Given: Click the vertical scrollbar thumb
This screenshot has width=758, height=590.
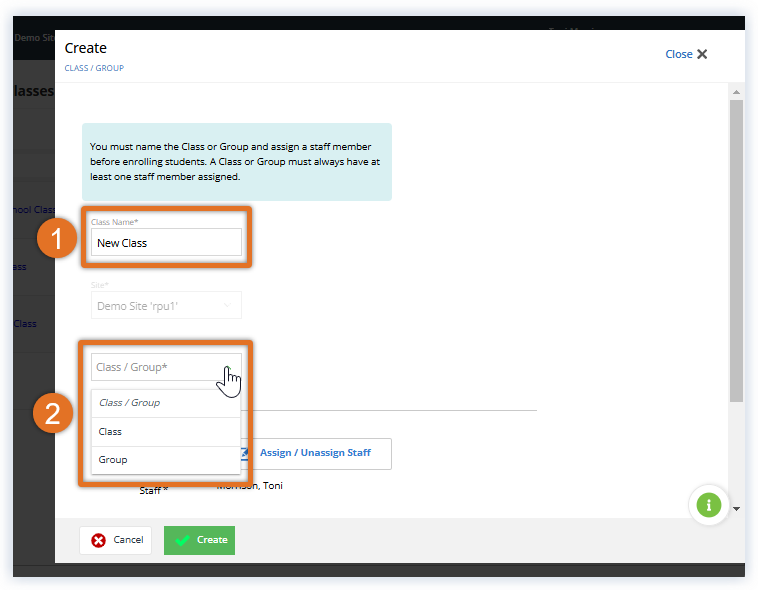Looking at the screenshot, I should tap(736, 251).
